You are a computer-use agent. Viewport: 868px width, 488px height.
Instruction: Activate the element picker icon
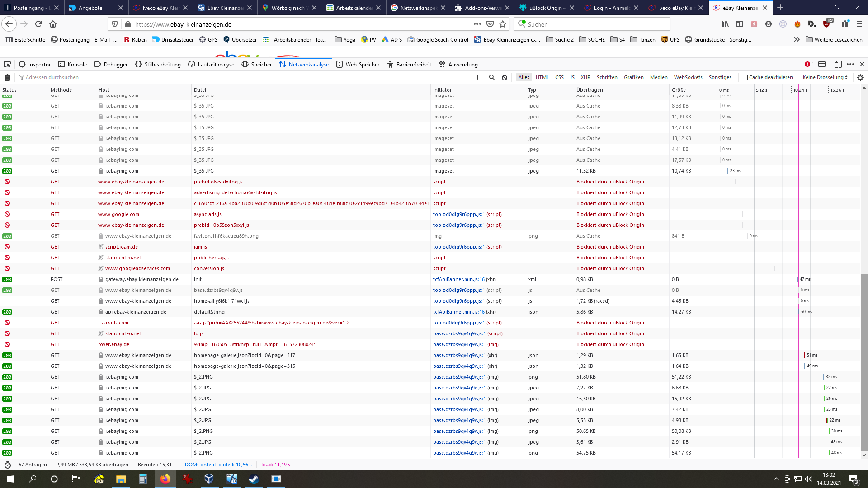(x=7, y=64)
